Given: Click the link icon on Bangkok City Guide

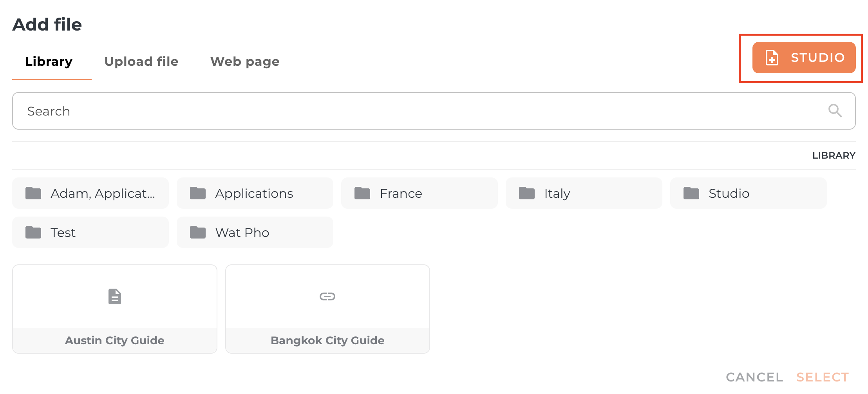Looking at the screenshot, I should (x=327, y=296).
